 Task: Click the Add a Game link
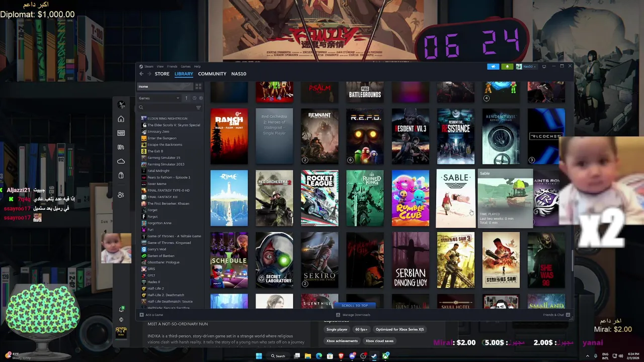pyautogui.click(x=154, y=315)
